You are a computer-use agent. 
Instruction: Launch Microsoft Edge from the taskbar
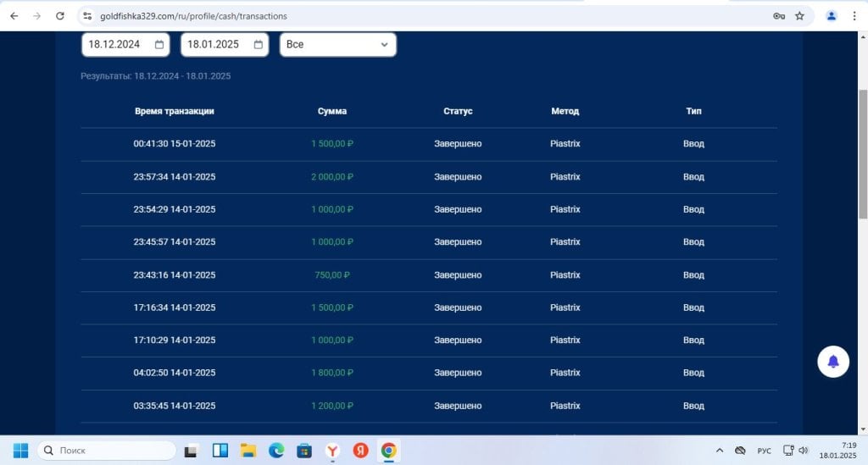click(276, 451)
